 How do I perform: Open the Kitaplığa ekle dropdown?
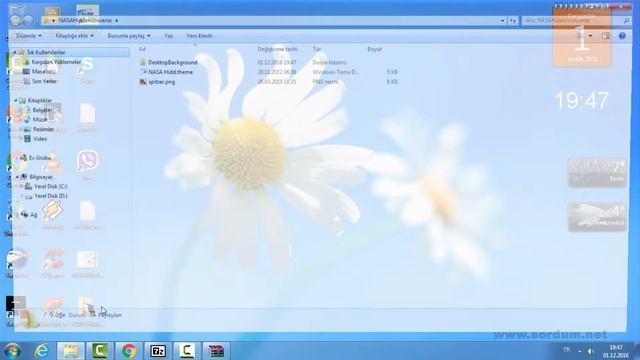click(x=74, y=36)
